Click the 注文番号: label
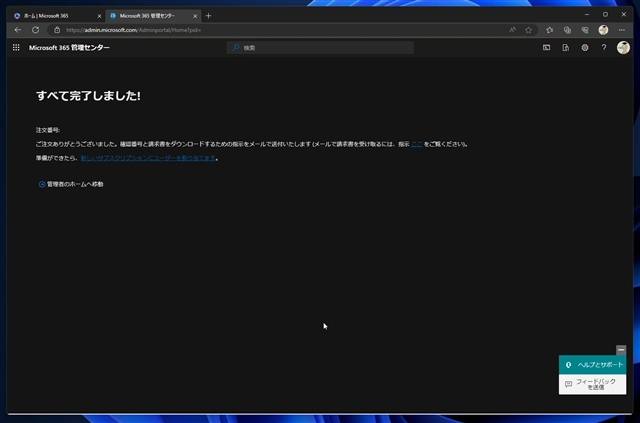640x423 pixels. tap(48, 130)
